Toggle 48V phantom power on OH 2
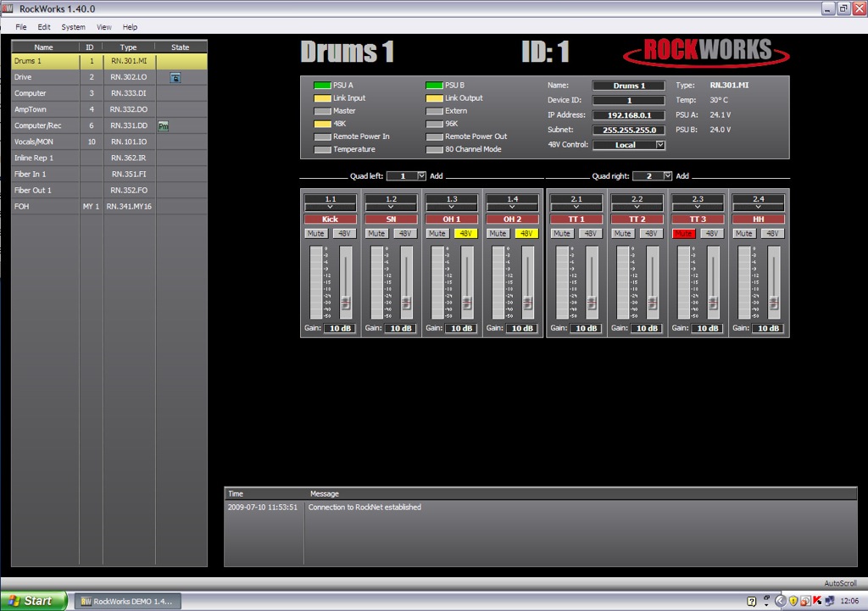868x611 pixels. coord(526,234)
